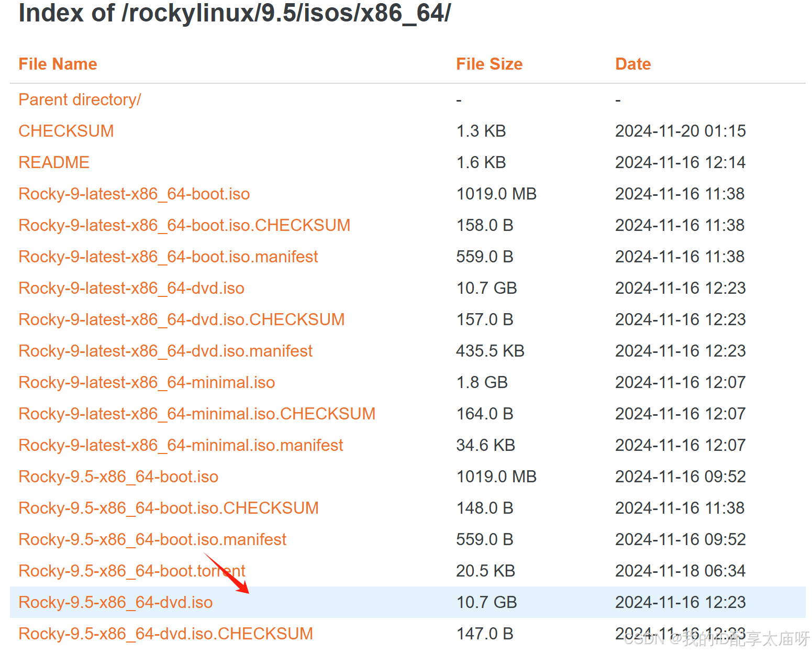812x653 pixels.
Task: Open Rocky-9-latest-x86_64-minimal.iso.CHECKSUM link
Action: (197, 414)
